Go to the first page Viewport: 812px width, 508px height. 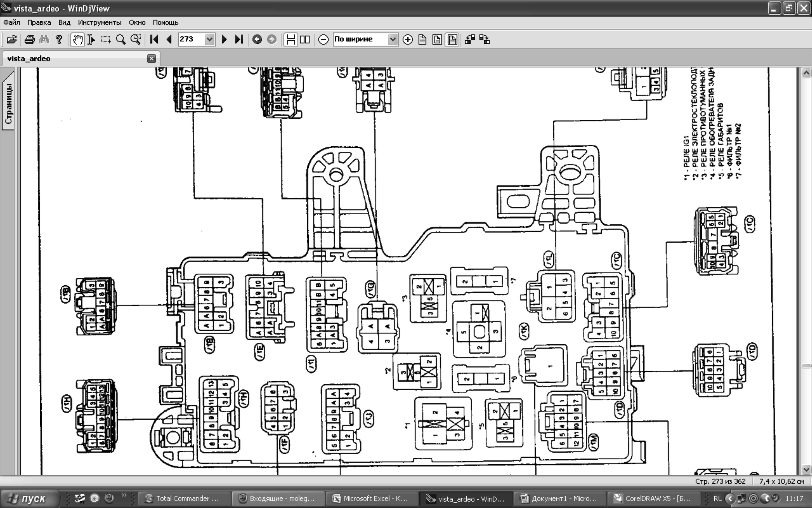[154, 40]
